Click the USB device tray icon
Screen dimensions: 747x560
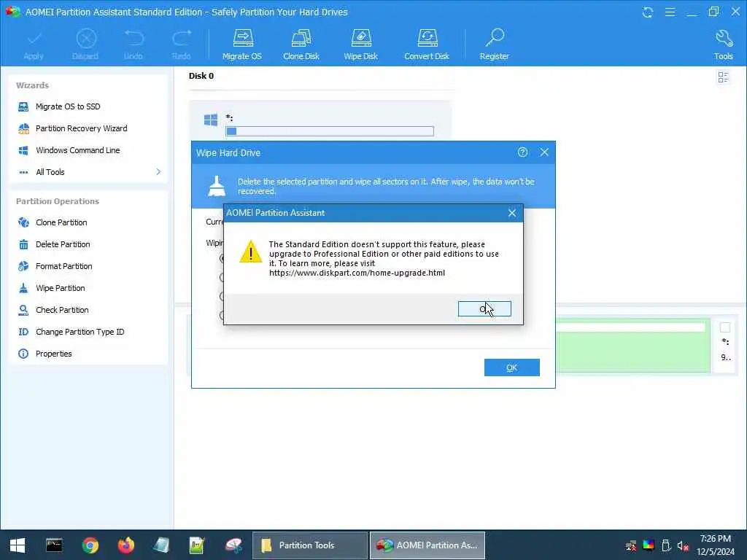tap(666, 545)
